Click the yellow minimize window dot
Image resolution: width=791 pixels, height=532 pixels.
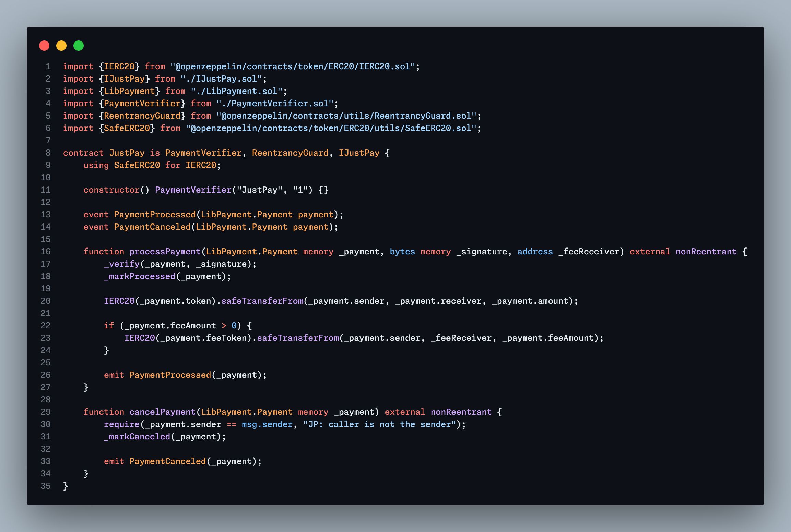tap(61, 46)
